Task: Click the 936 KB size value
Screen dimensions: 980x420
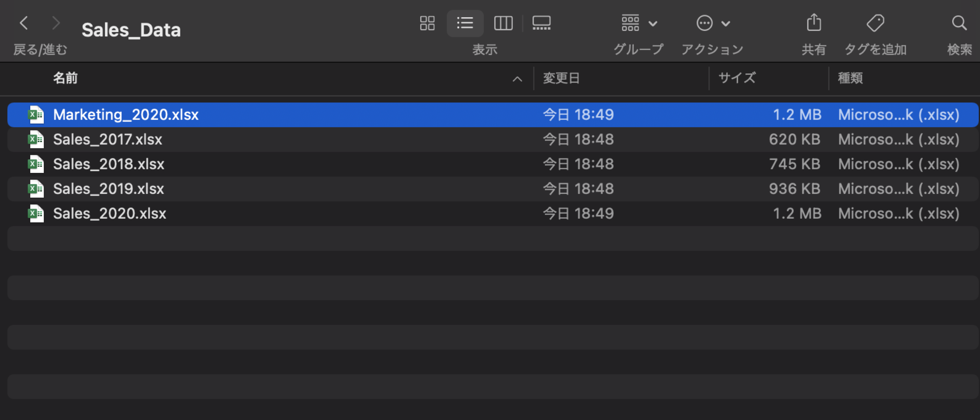Action: (794, 189)
